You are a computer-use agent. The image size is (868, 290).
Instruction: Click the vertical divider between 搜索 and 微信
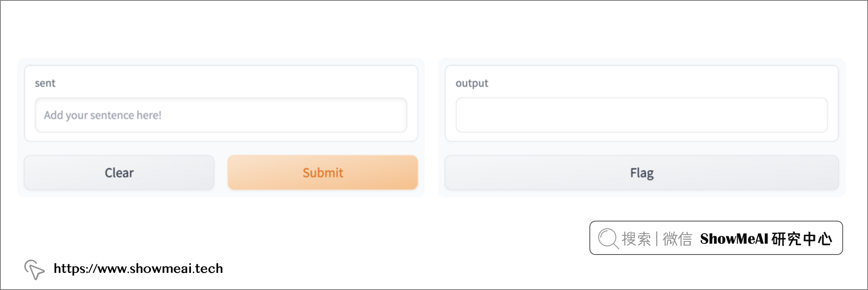657,239
